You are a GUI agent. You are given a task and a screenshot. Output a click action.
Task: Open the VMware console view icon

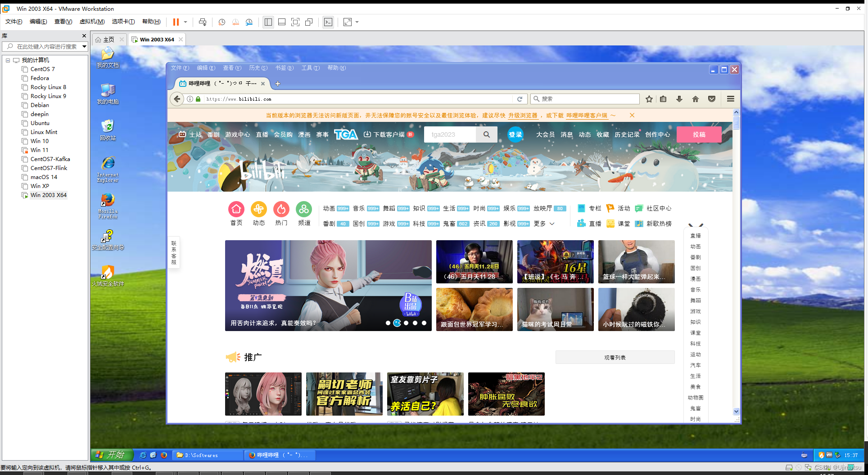328,22
